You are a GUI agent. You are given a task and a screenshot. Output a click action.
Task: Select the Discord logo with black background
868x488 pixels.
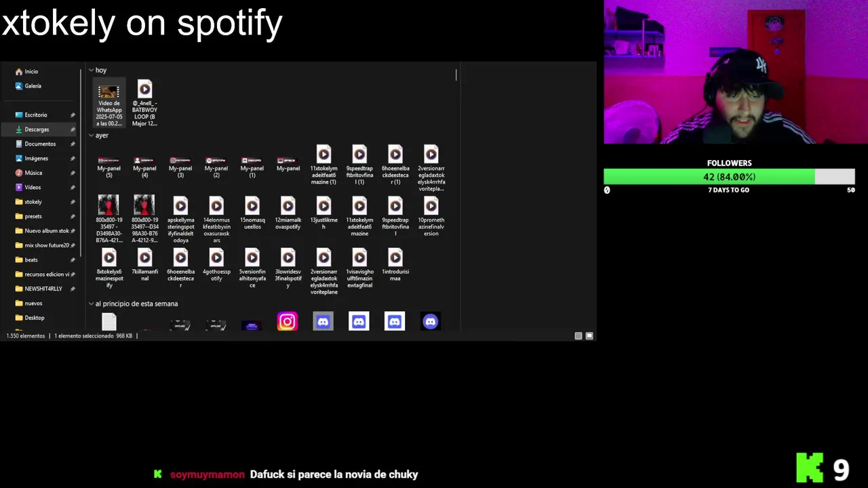(431, 321)
